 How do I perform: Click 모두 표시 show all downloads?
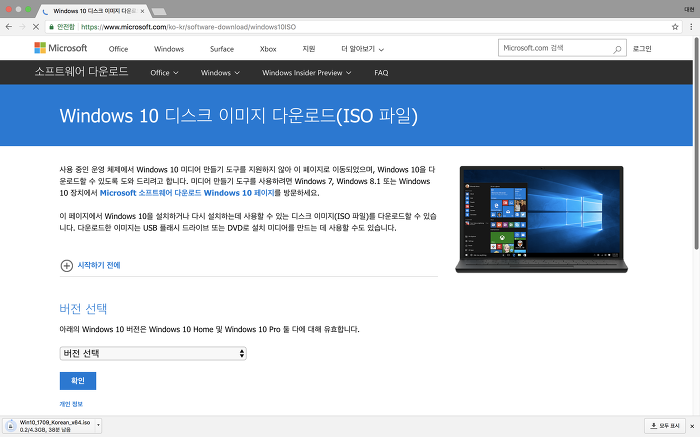click(665, 426)
